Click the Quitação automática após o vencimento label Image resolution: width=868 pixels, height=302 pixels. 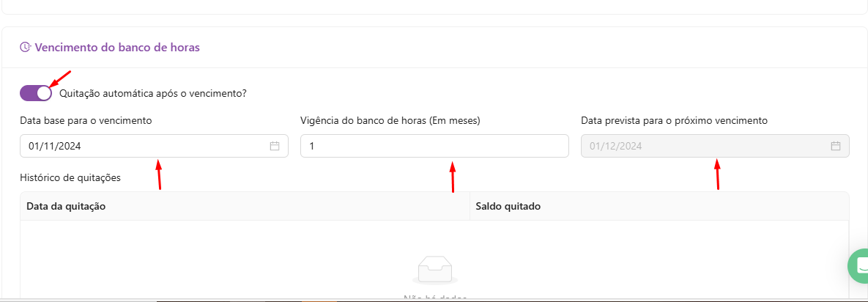(152, 94)
